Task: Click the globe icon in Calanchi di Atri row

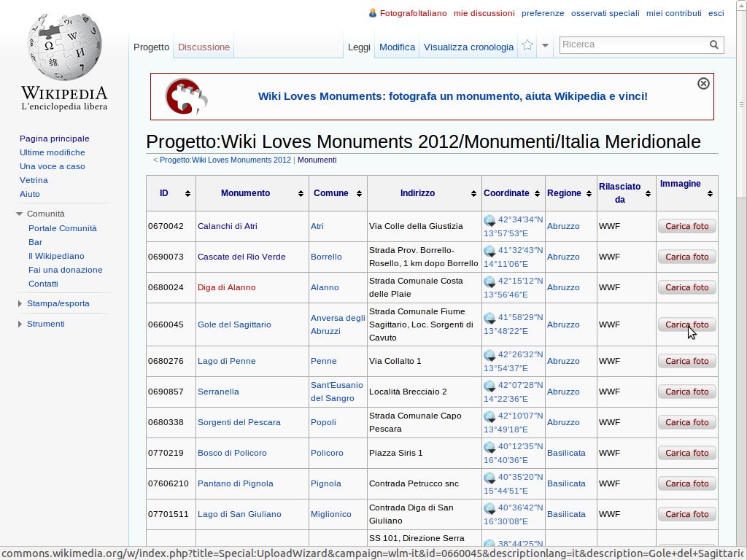Action: [489, 220]
